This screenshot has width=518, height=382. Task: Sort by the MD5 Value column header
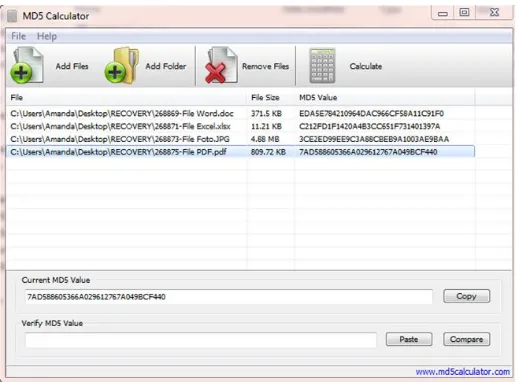(x=385, y=97)
